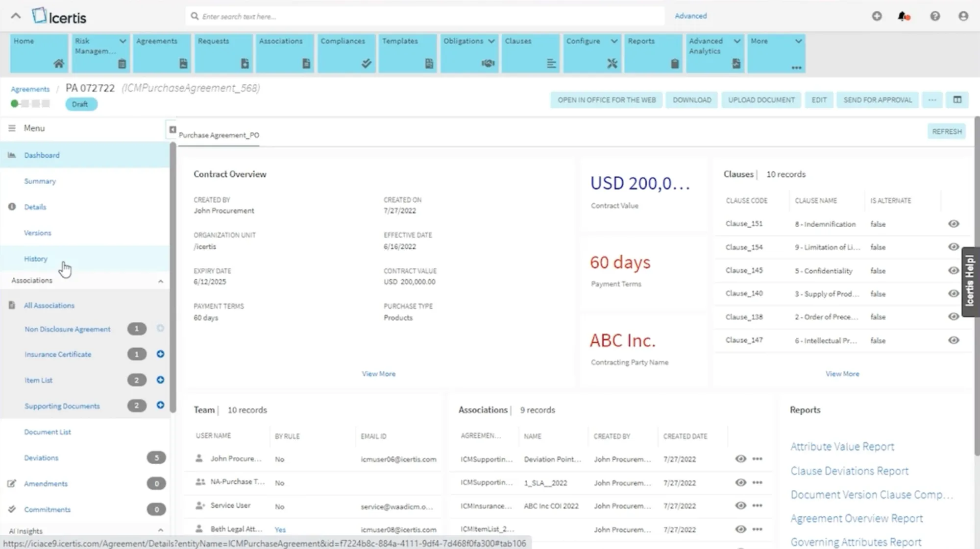Select History in left menu
The image size is (980, 549).
pyautogui.click(x=36, y=259)
